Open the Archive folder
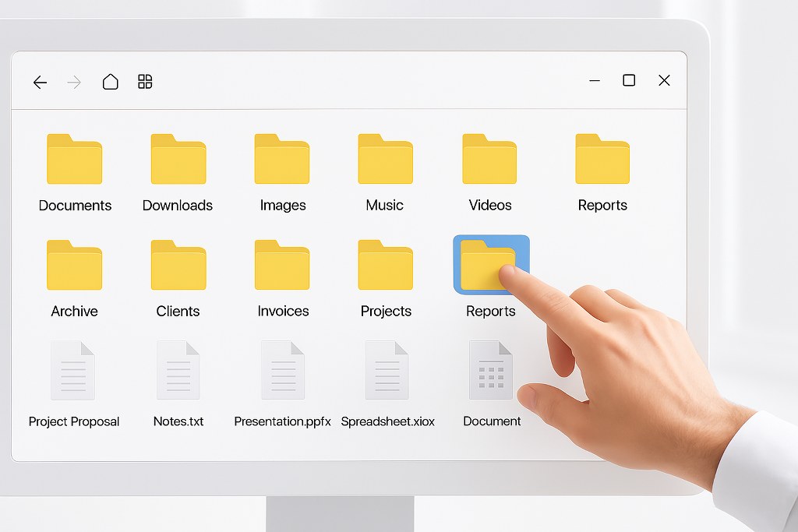 74,265
